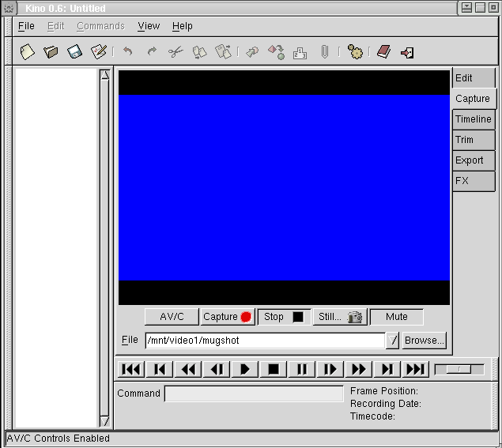Click storyboard scrollbar up arrow
The height and width of the screenshot is (448, 502).
pyautogui.click(x=104, y=75)
